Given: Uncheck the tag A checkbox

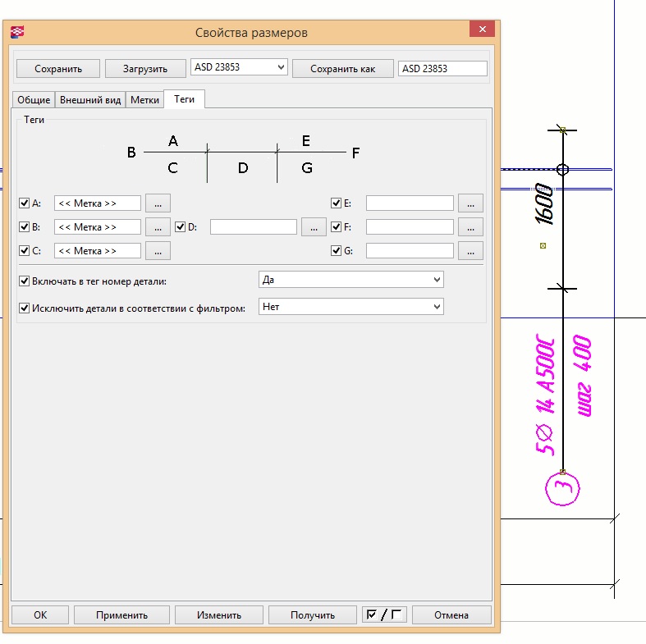Looking at the screenshot, I should click(x=24, y=203).
